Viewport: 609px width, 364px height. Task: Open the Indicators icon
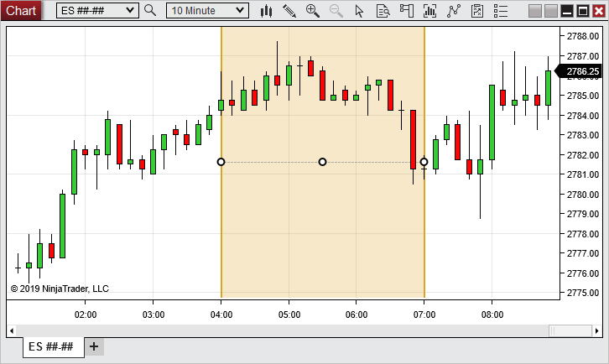(429, 11)
